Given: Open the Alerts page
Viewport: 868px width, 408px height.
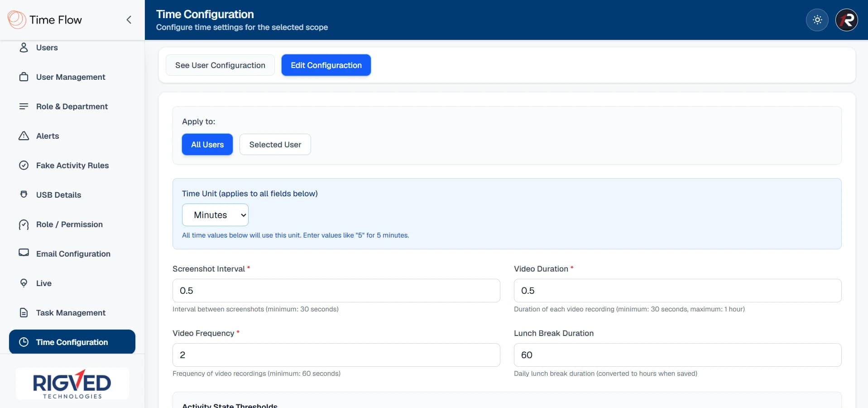Looking at the screenshot, I should point(72,136).
